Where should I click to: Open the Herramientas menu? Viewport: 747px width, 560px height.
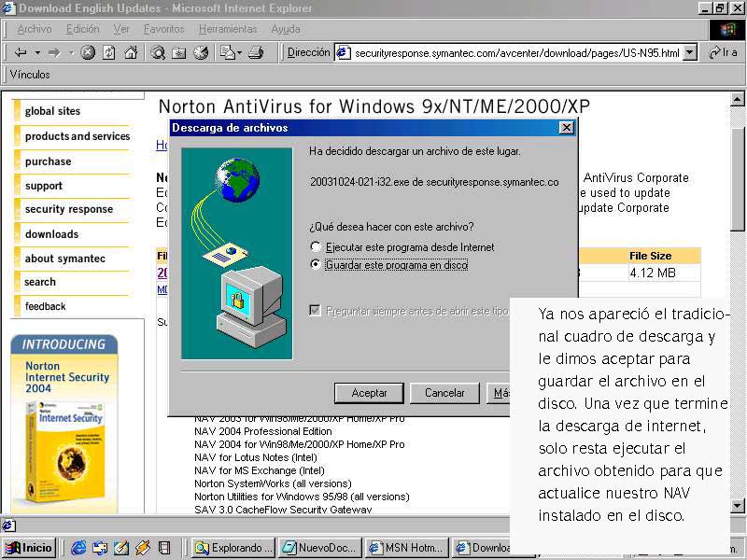[x=228, y=29]
